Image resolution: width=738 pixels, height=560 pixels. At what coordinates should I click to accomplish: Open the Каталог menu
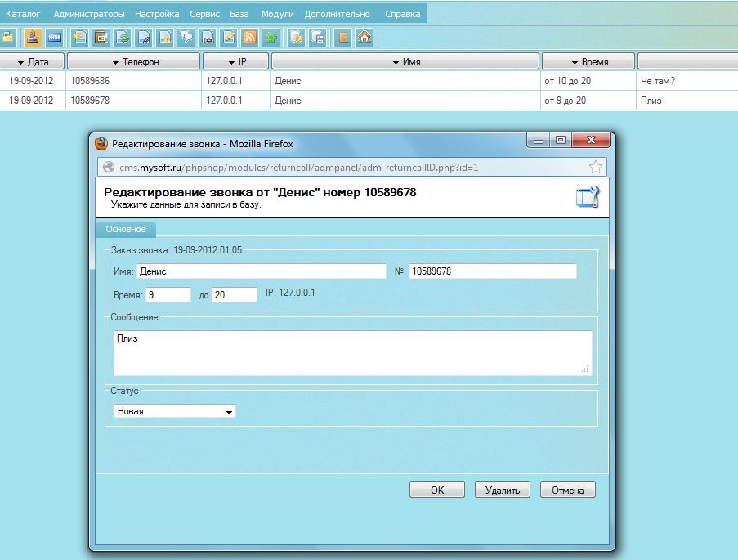[x=23, y=14]
